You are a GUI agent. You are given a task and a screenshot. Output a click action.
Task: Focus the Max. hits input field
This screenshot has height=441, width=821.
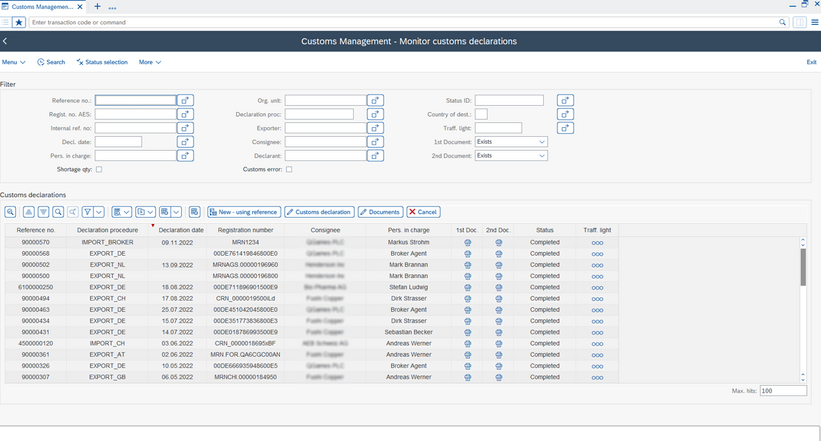coord(783,391)
